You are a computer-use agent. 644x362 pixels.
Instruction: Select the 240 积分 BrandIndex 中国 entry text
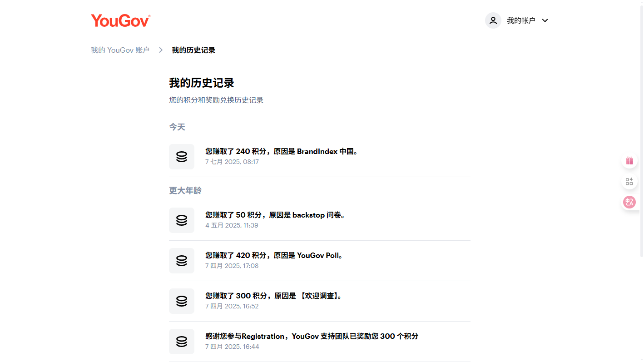(x=282, y=152)
